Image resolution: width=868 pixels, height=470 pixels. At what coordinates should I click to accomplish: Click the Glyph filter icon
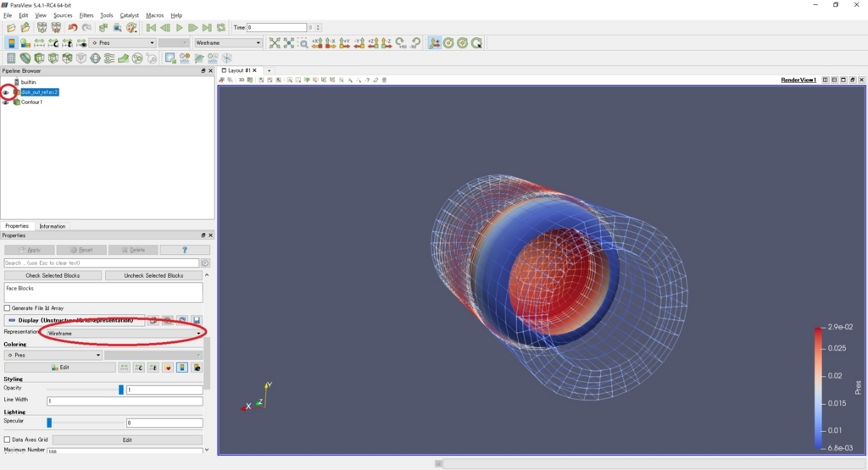(95, 58)
